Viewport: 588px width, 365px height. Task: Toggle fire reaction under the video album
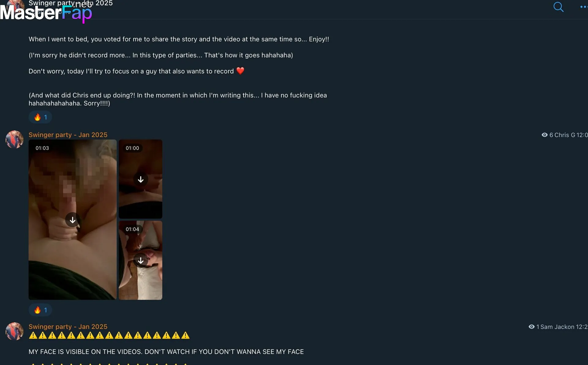click(x=40, y=310)
